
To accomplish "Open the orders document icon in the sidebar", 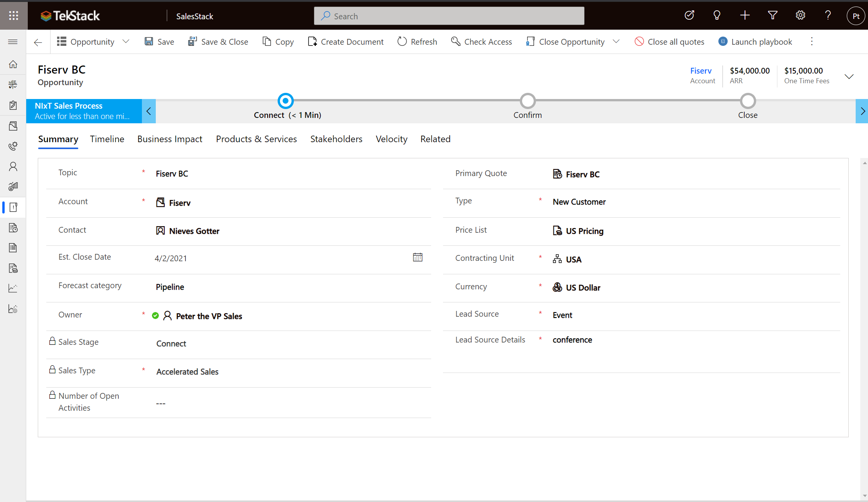I will coord(13,248).
